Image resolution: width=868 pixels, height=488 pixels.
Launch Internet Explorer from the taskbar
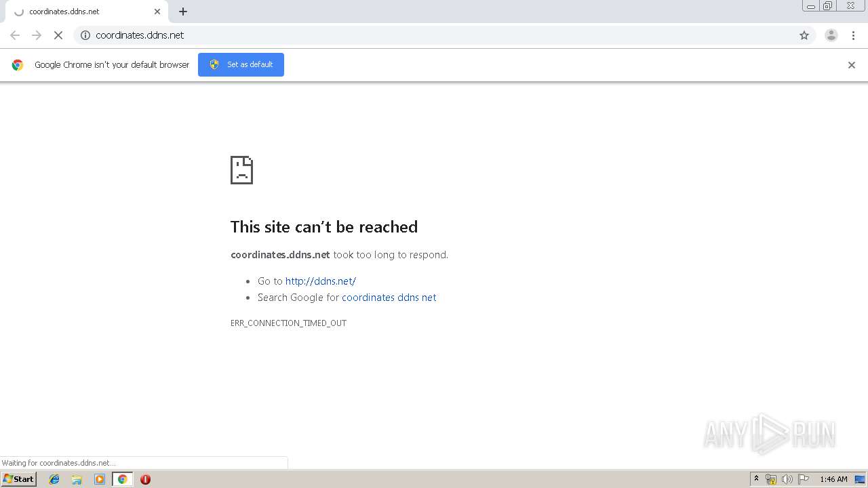coord(54,479)
